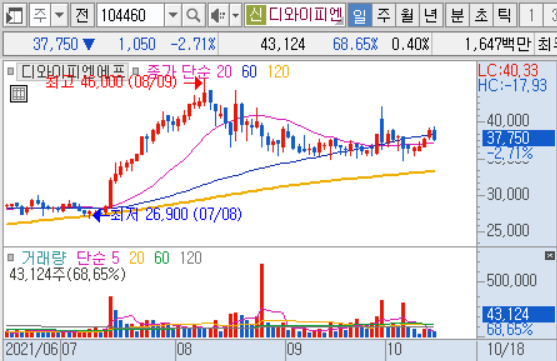Click the 09 month label on date axis
Screen dimensions: 557x361
[x=294, y=349]
